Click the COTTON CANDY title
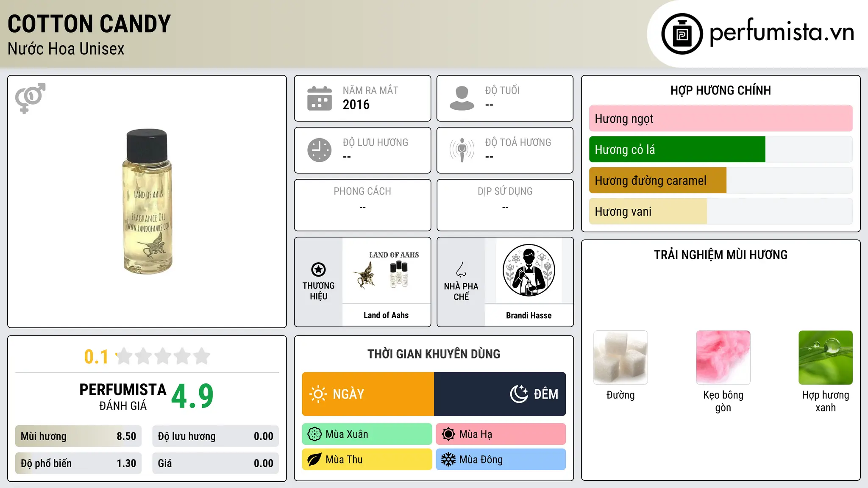Image resolution: width=868 pixels, height=488 pixels. tap(89, 24)
